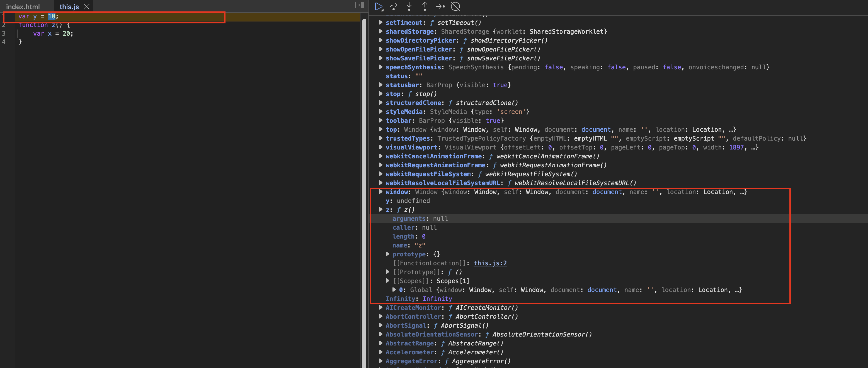Switch to the index.html tab
The width and height of the screenshot is (868, 368).
click(23, 7)
